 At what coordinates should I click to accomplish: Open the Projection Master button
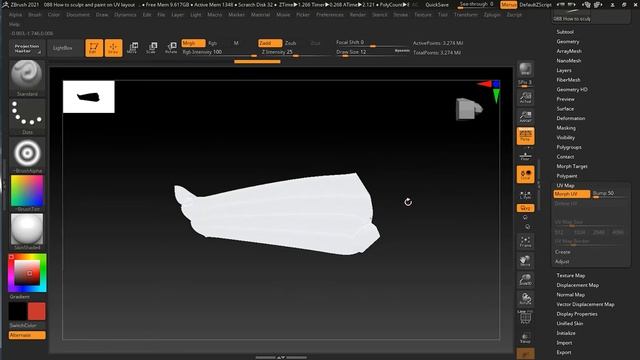pyautogui.click(x=27, y=48)
